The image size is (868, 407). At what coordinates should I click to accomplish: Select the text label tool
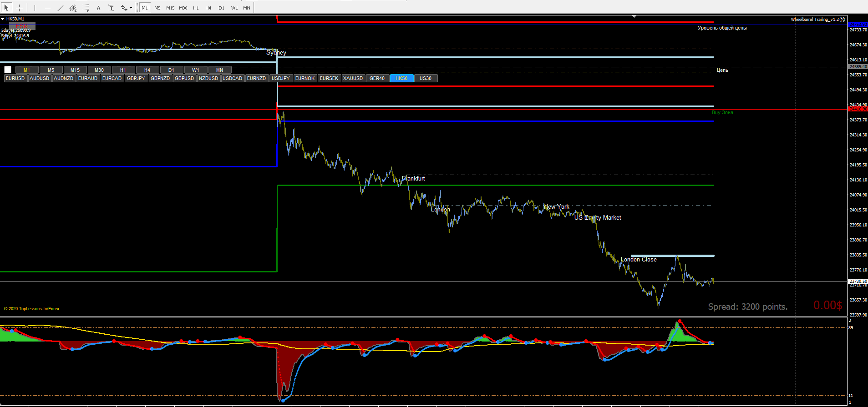(111, 8)
